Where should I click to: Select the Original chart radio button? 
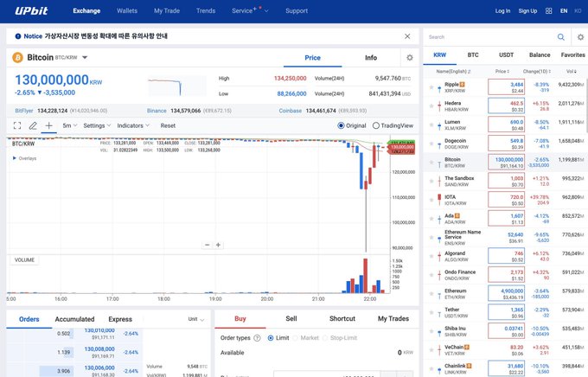pyautogui.click(x=341, y=125)
